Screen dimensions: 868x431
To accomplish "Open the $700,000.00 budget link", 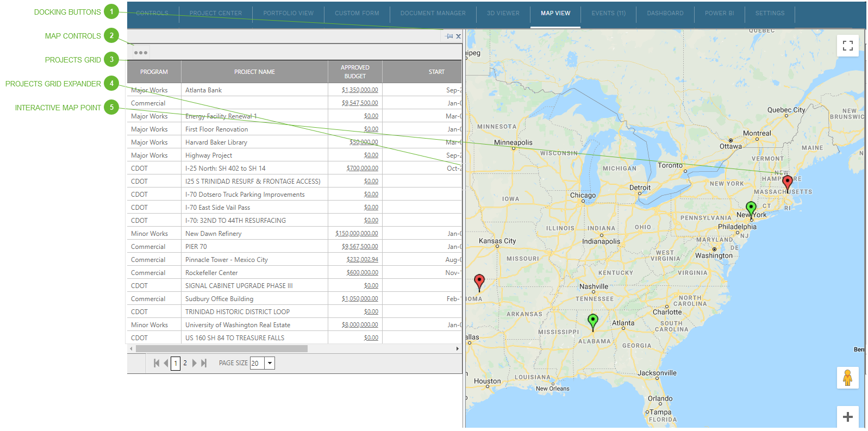I will (x=363, y=168).
